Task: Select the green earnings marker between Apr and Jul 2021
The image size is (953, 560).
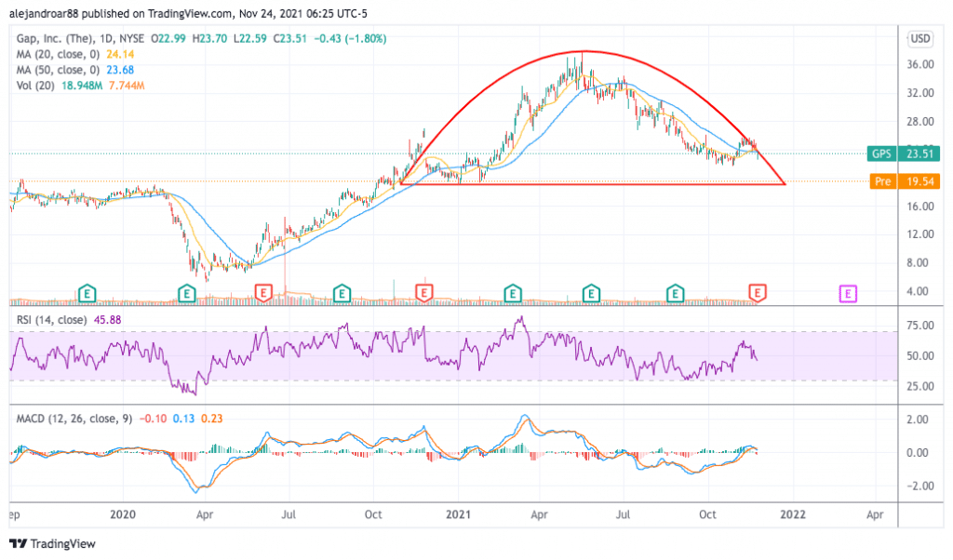Action: pyautogui.click(x=591, y=294)
